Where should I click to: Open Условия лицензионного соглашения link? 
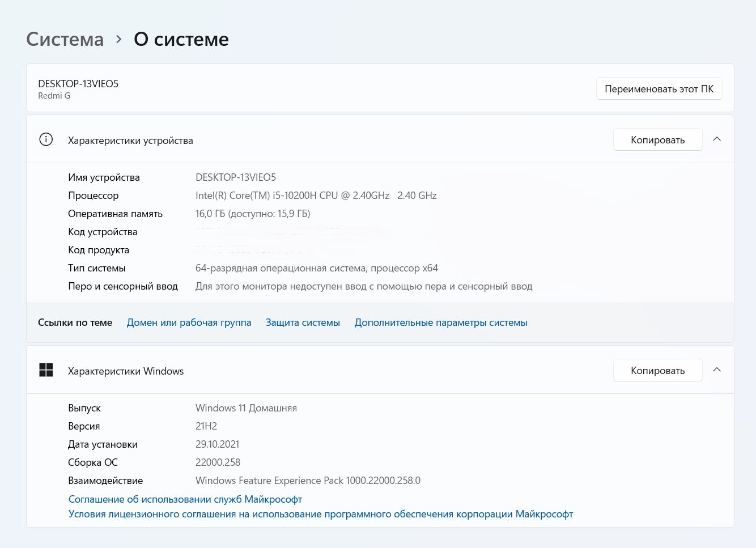tap(321, 514)
